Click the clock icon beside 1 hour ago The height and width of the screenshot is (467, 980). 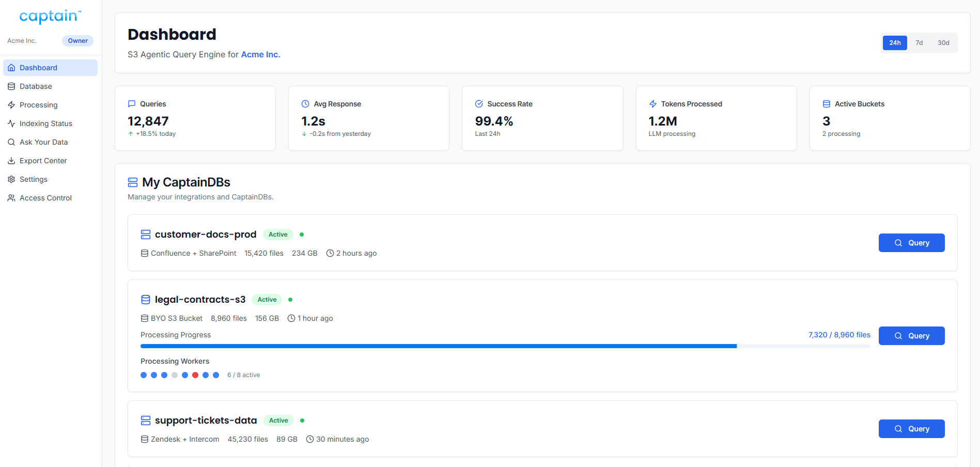point(291,318)
